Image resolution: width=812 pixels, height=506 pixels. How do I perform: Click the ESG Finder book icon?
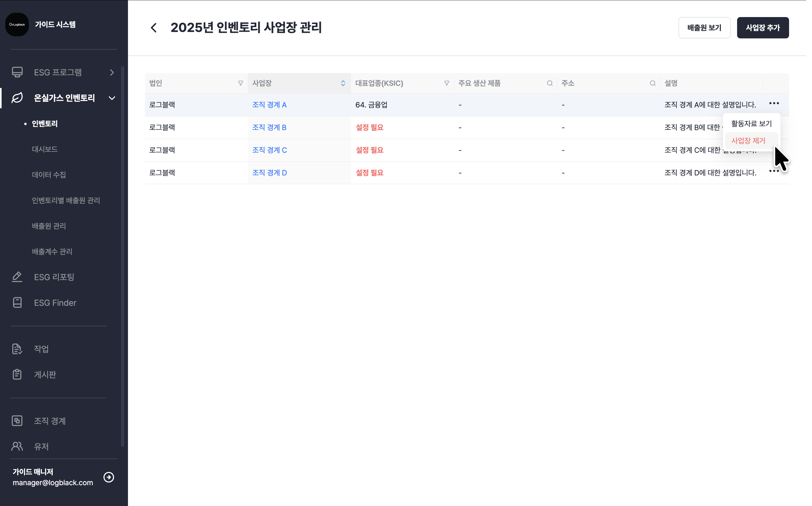point(17,303)
